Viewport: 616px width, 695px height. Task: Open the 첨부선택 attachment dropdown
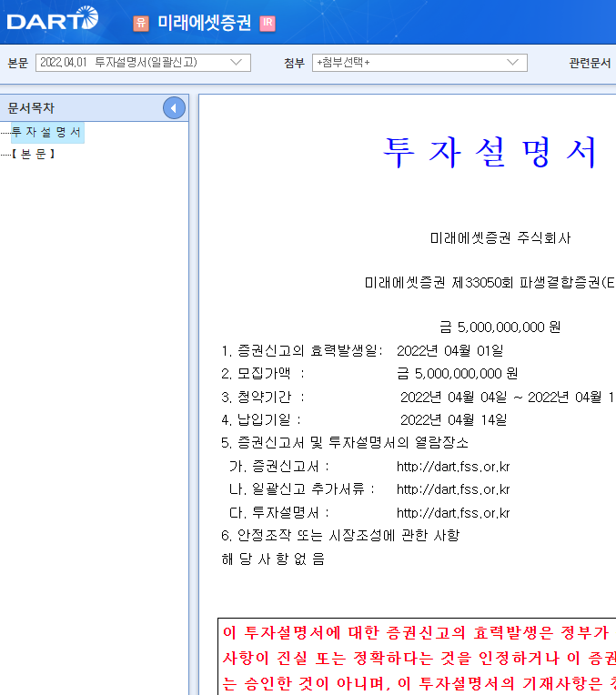(419, 63)
